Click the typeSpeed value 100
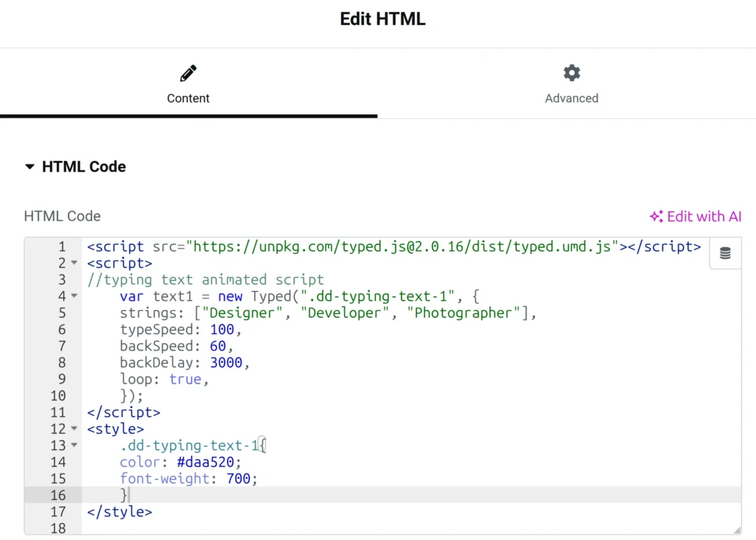This screenshot has height=540, width=756. coord(221,330)
